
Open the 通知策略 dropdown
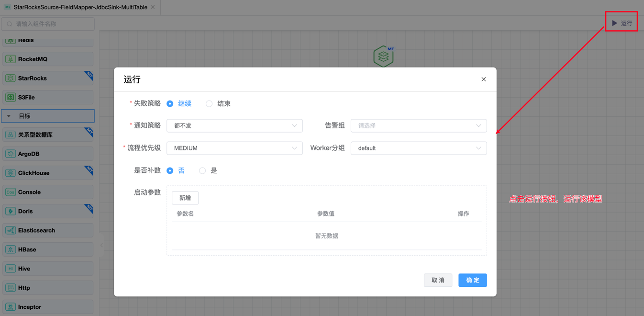click(x=234, y=125)
